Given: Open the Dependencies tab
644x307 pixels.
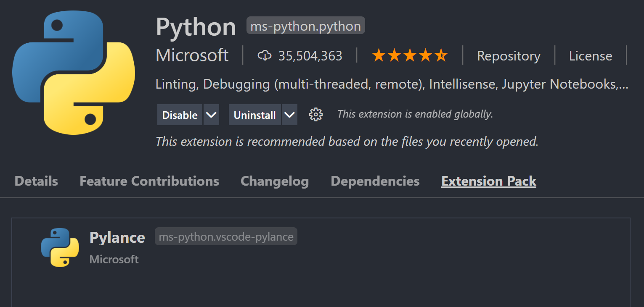Looking at the screenshot, I should (375, 181).
